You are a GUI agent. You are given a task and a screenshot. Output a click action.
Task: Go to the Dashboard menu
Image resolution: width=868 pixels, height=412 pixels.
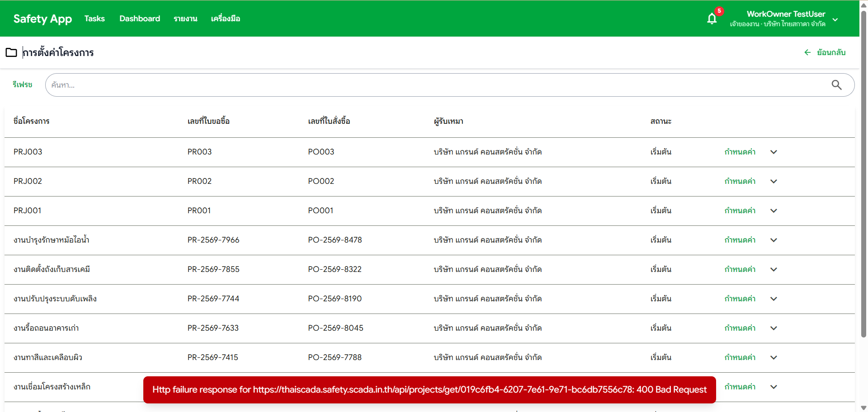click(x=140, y=19)
